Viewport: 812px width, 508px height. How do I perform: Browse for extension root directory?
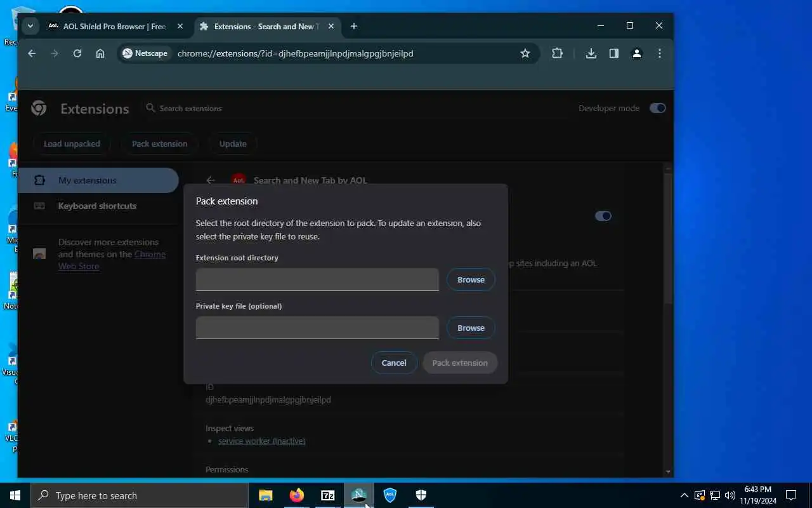pyautogui.click(x=471, y=279)
